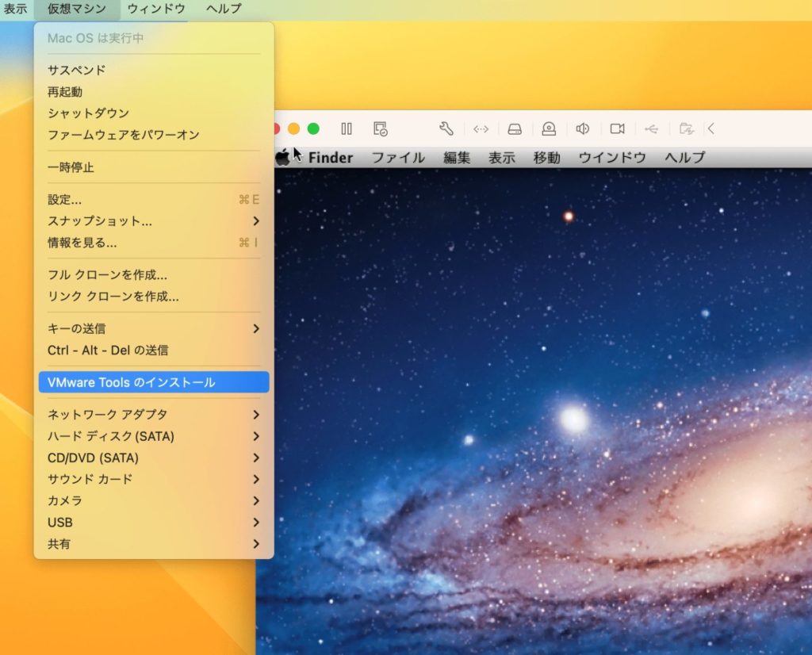Click the green zoom button of VM window
Viewport: 812px width, 655px height.
(313, 128)
